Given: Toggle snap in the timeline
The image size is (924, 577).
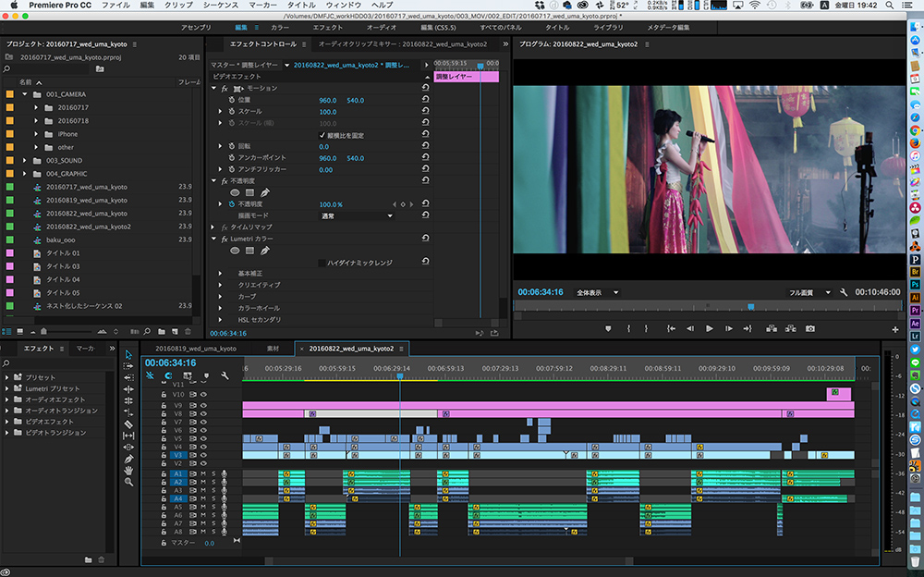Looking at the screenshot, I should point(168,376).
